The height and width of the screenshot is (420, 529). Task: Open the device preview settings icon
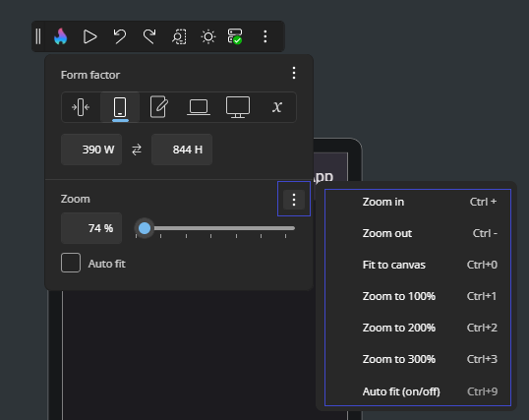(179, 36)
